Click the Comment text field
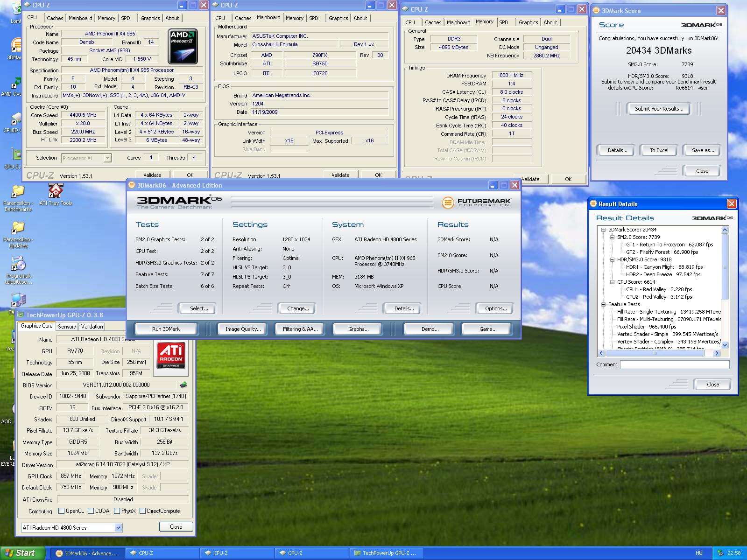 pos(674,365)
